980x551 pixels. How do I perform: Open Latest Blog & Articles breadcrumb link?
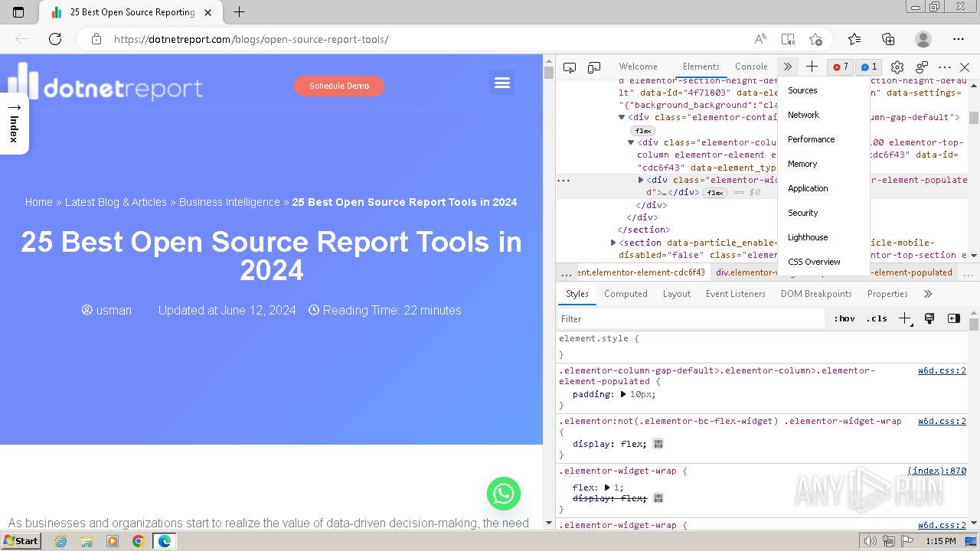pyautogui.click(x=116, y=202)
